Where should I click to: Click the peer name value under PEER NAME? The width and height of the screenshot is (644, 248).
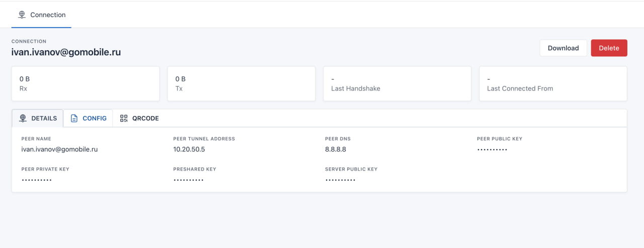(59, 149)
